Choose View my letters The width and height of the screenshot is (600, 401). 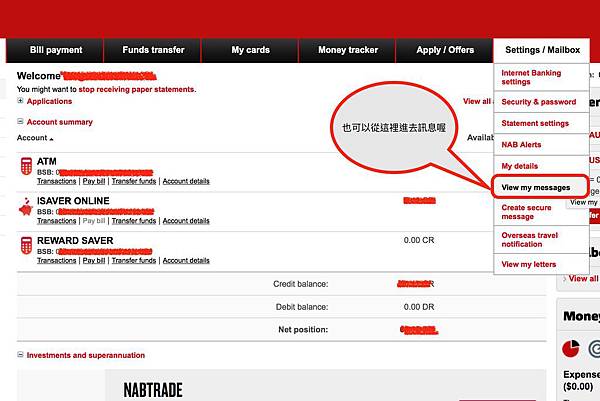[x=541, y=264]
